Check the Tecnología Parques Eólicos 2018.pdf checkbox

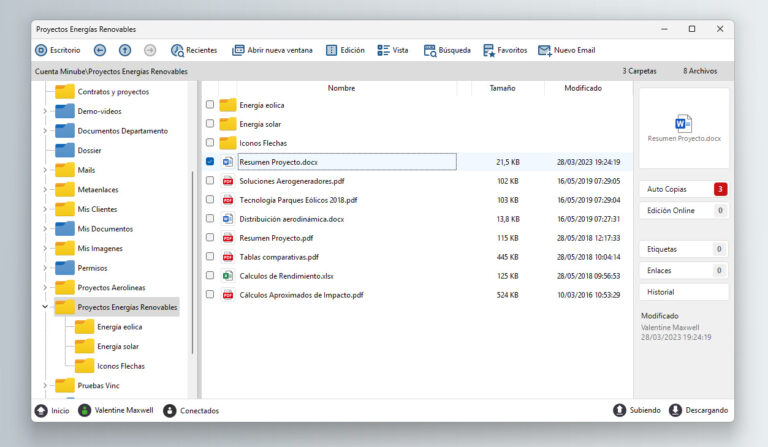[210, 199]
